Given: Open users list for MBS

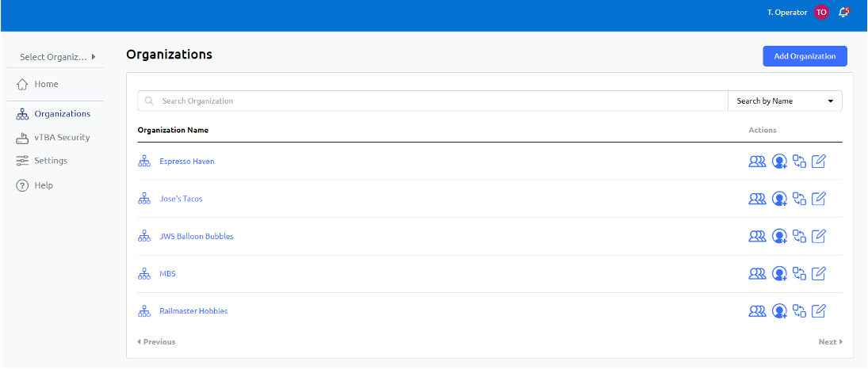Looking at the screenshot, I should pyautogui.click(x=757, y=273).
